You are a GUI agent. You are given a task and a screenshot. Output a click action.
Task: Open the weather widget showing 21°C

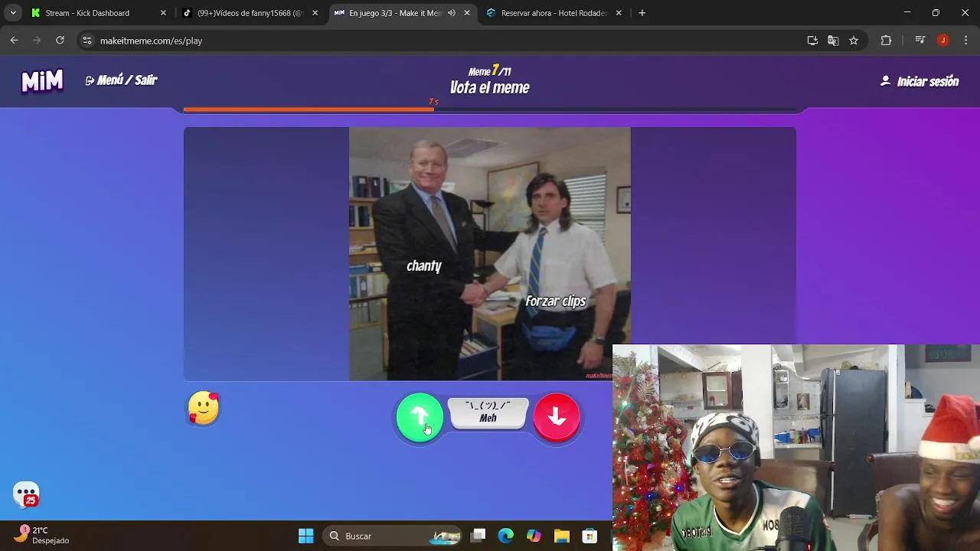point(43,535)
